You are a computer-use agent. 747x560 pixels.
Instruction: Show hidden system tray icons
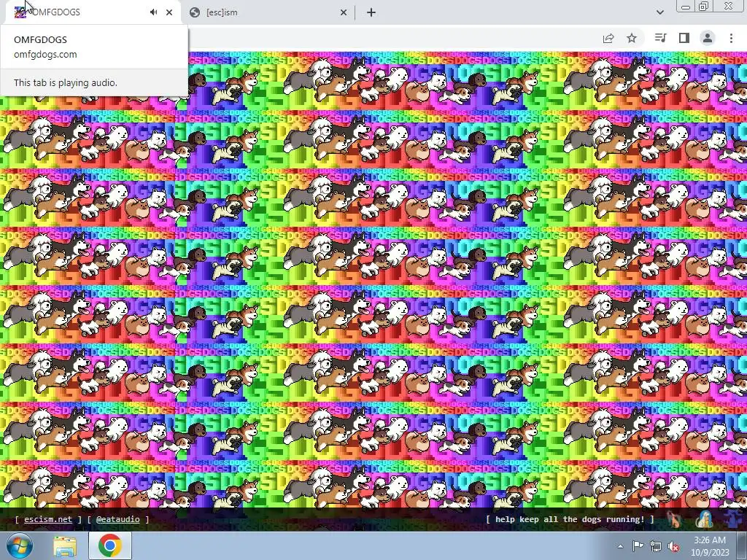pyautogui.click(x=620, y=546)
